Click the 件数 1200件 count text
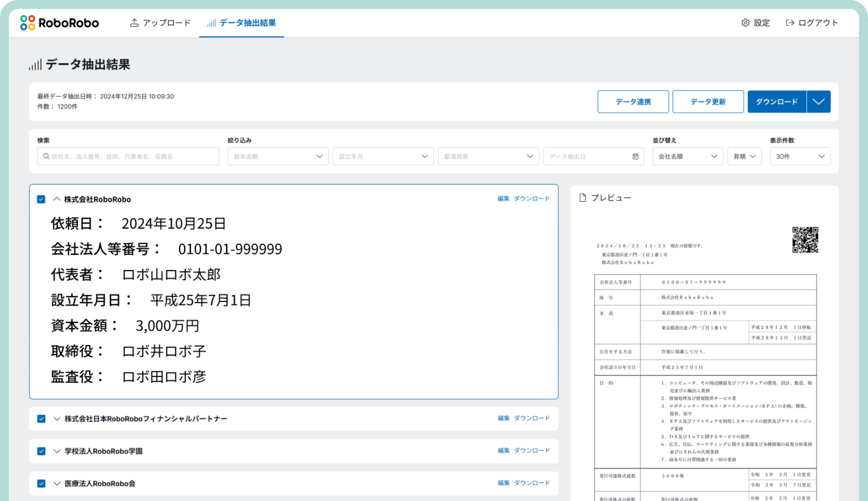The height and width of the screenshot is (501, 868). point(58,106)
